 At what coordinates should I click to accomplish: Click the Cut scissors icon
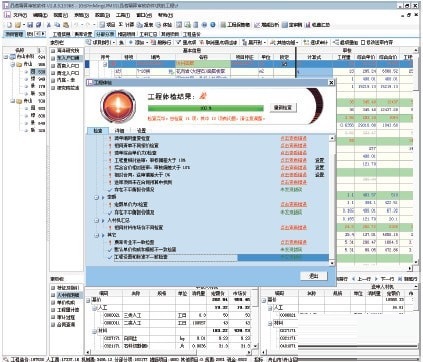point(49,25)
